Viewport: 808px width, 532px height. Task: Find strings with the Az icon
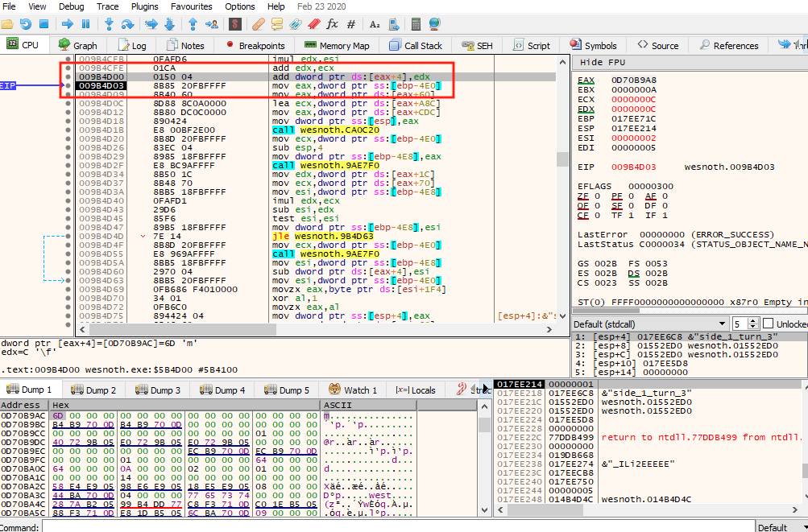click(375, 23)
